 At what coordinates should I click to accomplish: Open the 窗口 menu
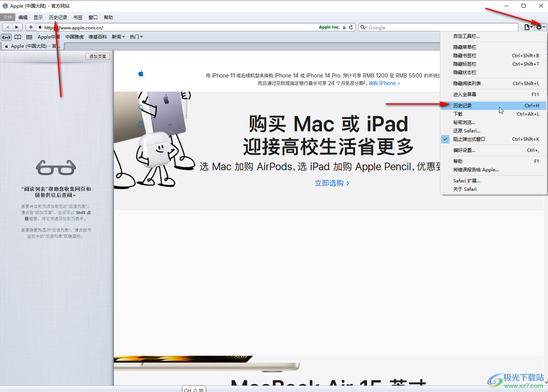(93, 18)
